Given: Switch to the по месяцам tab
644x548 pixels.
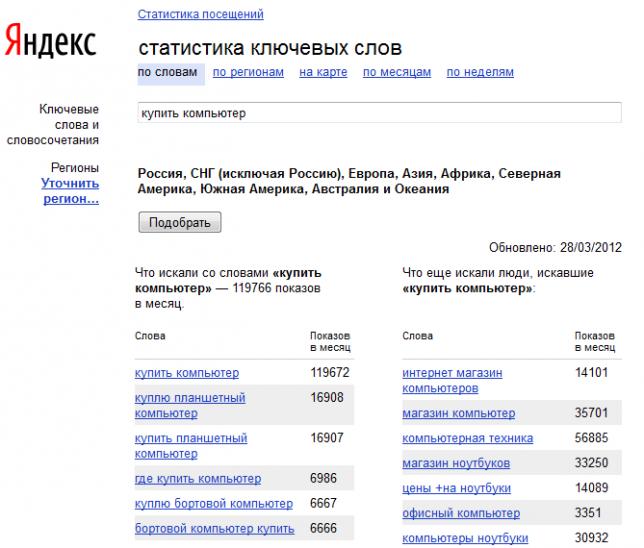Looking at the screenshot, I should (397, 72).
